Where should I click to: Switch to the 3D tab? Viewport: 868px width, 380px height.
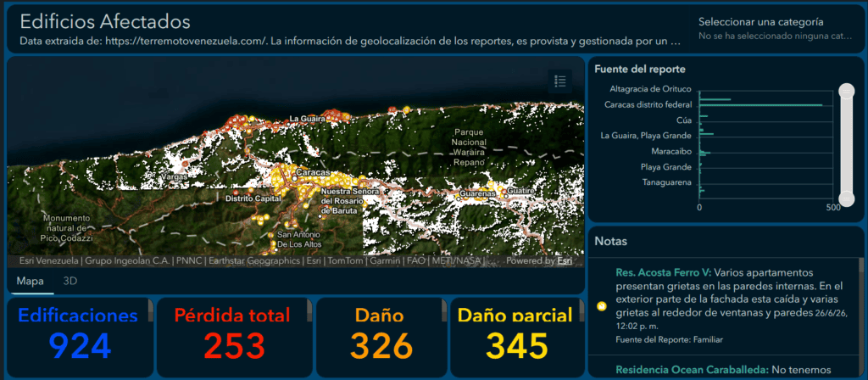pos(70,281)
